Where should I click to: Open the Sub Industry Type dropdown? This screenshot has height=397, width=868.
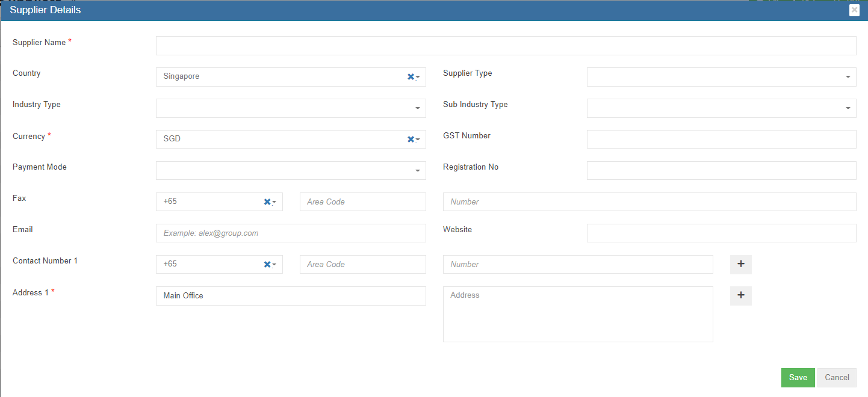pos(721,108)
